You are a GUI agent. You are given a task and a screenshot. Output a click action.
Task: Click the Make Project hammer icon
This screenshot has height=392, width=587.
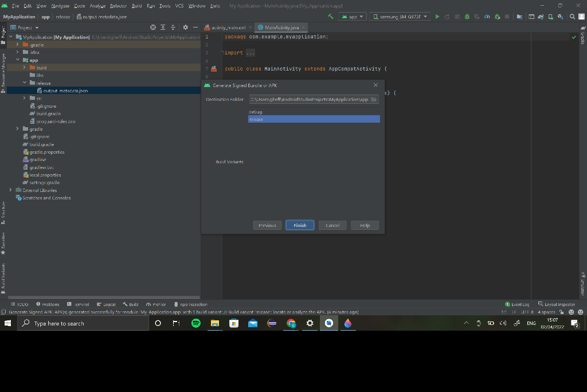330,17
